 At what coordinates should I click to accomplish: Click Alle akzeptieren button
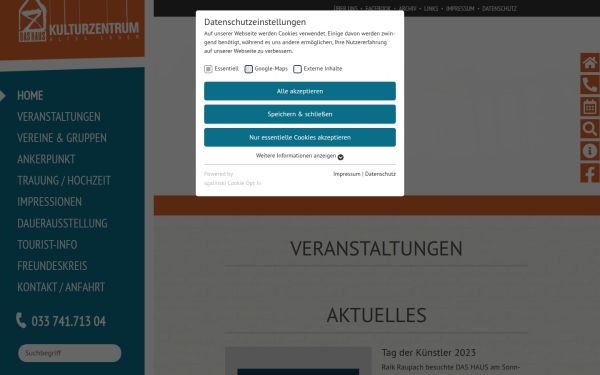[300, 91]
